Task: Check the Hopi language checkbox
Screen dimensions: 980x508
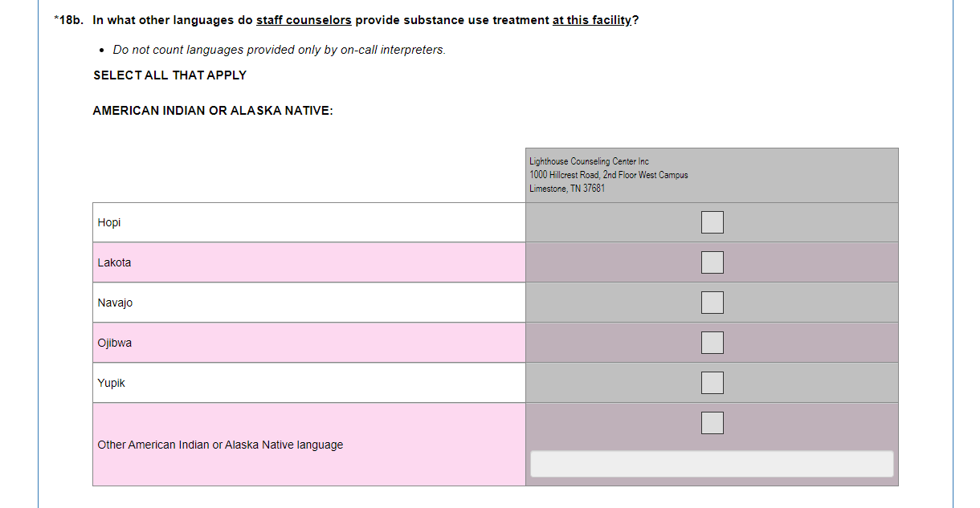Action: click(712, 222)
